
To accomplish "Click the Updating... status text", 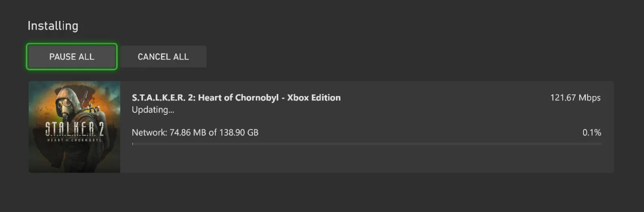I will (x=153, y=110).
